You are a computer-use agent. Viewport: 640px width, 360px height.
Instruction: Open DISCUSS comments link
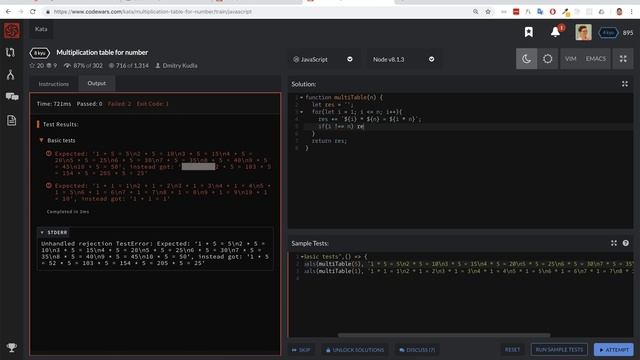coord(417,350)
